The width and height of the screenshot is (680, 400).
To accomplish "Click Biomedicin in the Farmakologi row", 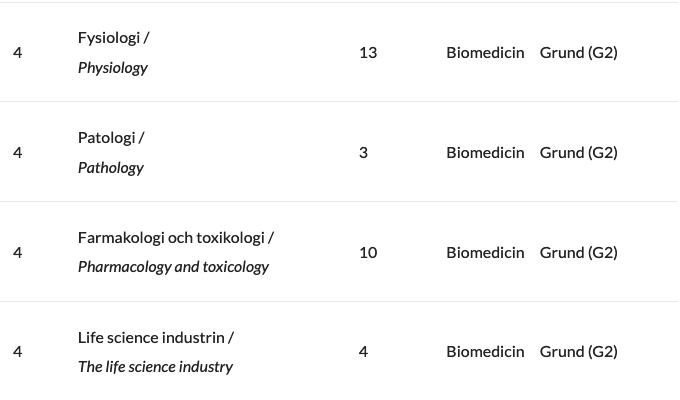I will (x=485, y=252).
